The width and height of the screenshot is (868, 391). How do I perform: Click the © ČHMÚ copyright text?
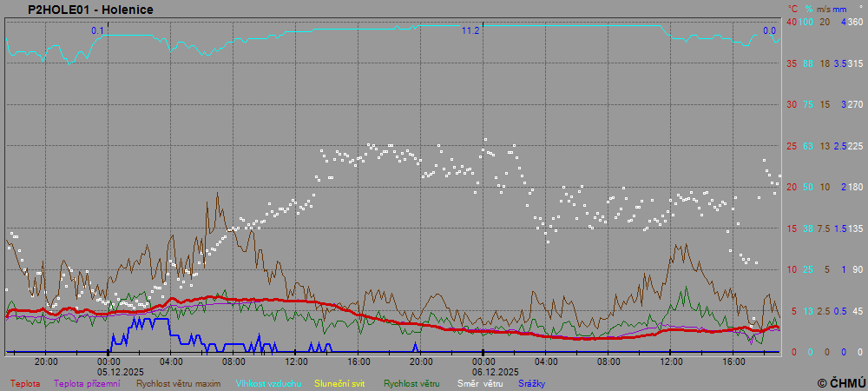click(841, 382)
